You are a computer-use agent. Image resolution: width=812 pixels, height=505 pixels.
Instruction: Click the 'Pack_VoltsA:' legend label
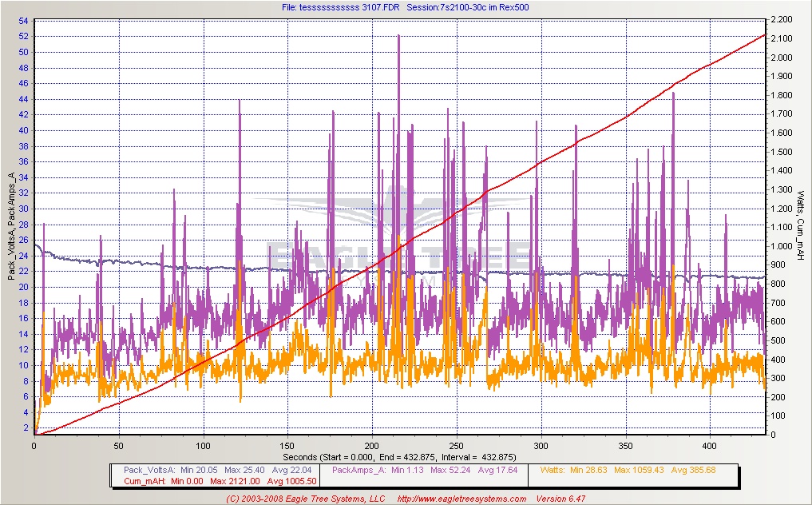[149, 471]
